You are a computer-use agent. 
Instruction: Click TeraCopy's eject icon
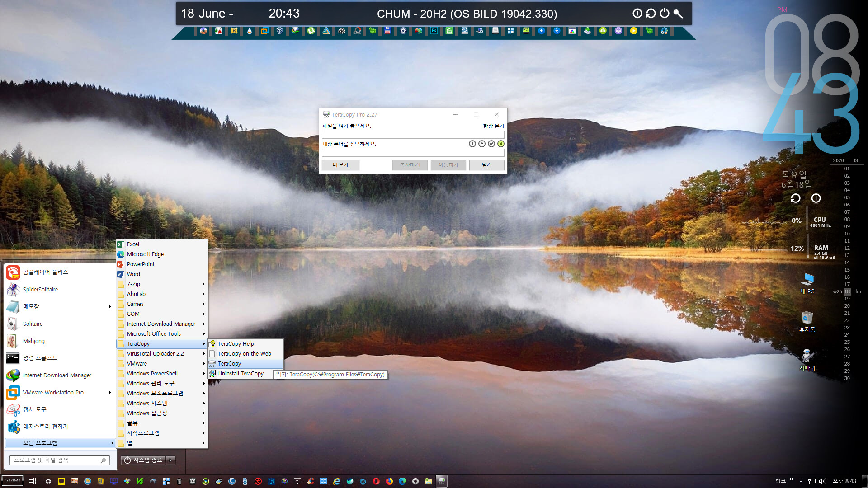482,144
